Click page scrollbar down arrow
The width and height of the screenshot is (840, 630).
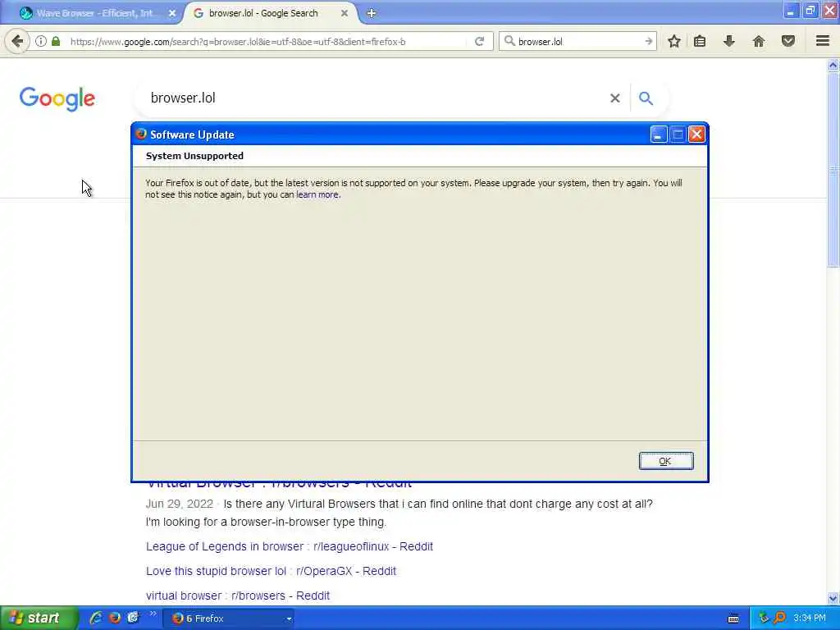[833, 598]
